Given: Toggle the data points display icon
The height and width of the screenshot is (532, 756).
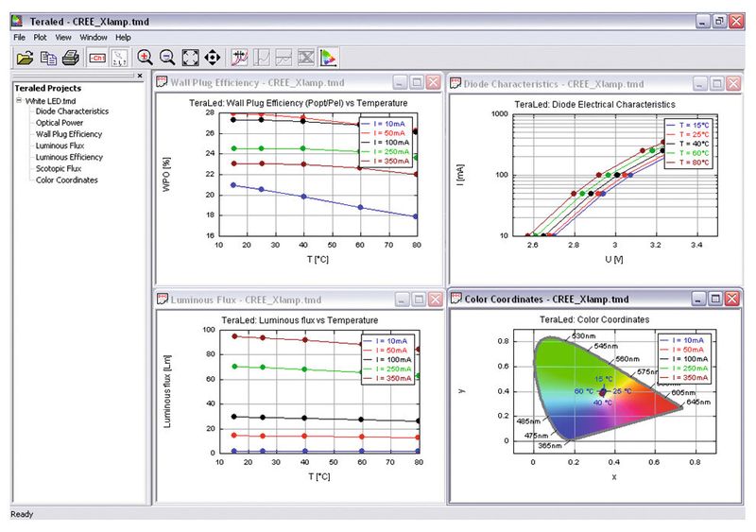Looking at the screenshot, I should 119,58.
